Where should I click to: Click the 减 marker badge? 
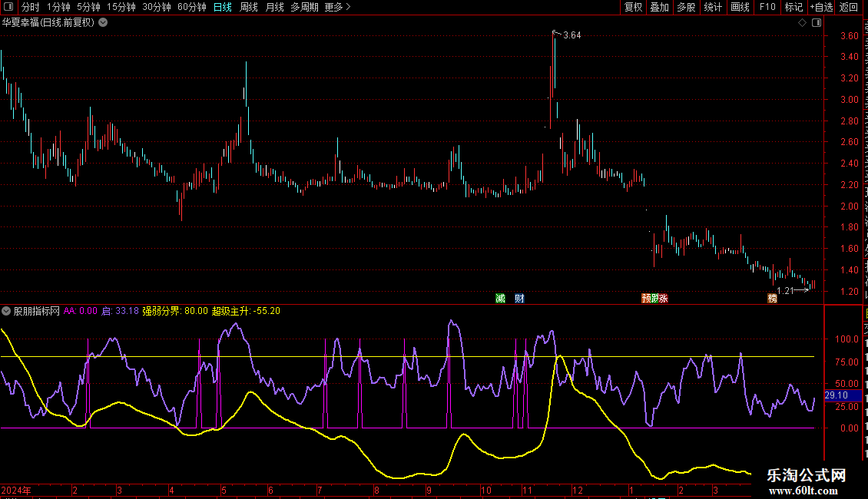click(500, 299)
